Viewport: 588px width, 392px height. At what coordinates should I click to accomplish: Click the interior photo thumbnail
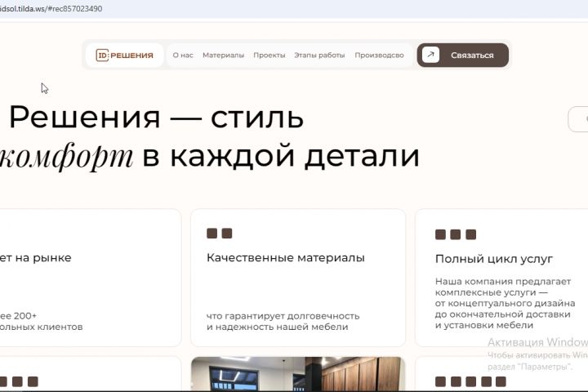click(298, 374)
